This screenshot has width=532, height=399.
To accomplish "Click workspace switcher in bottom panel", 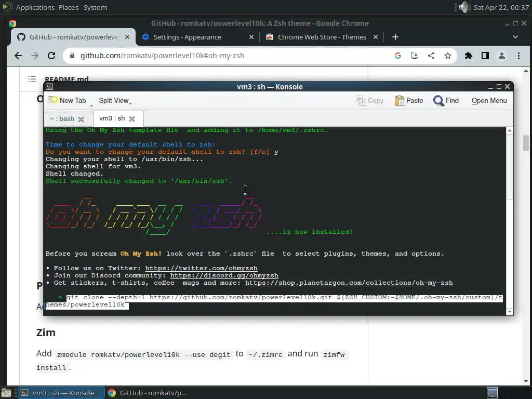I will [x=493, y=393].
